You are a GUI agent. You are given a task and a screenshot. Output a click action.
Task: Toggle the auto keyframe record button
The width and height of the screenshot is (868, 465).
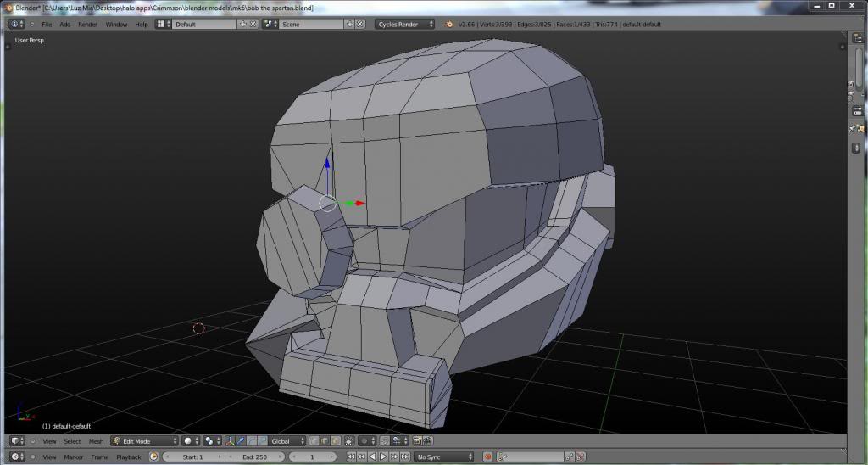(488, 457)
